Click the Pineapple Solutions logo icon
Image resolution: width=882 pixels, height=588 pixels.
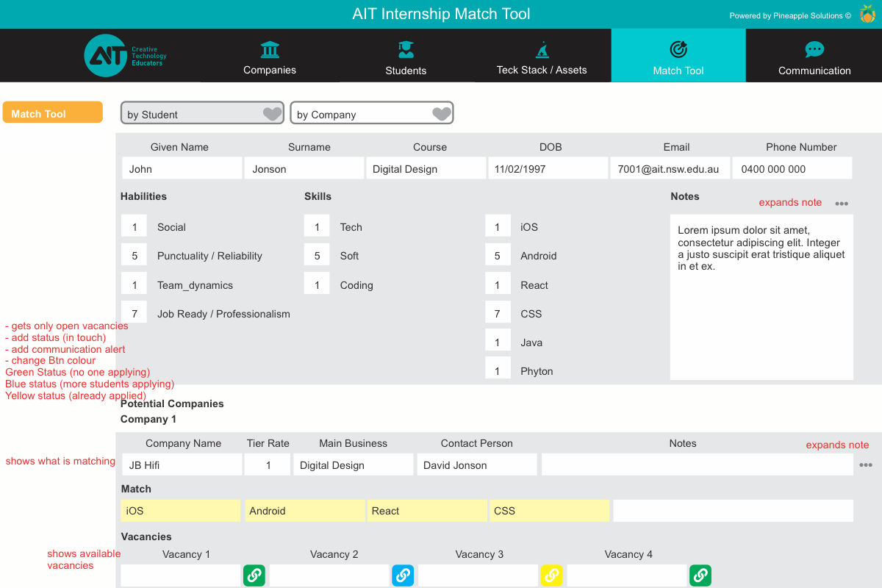tap(867, 14)
